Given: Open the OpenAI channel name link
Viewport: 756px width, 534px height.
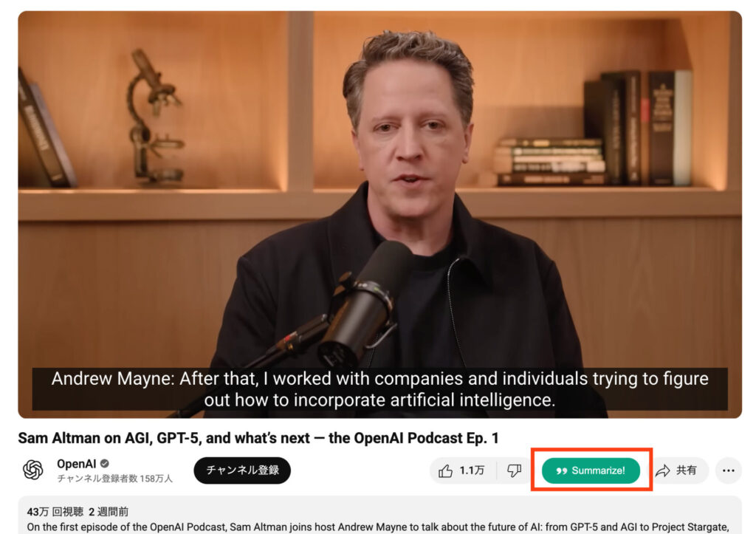Looking at the screenshot, I should click(77, 464).
